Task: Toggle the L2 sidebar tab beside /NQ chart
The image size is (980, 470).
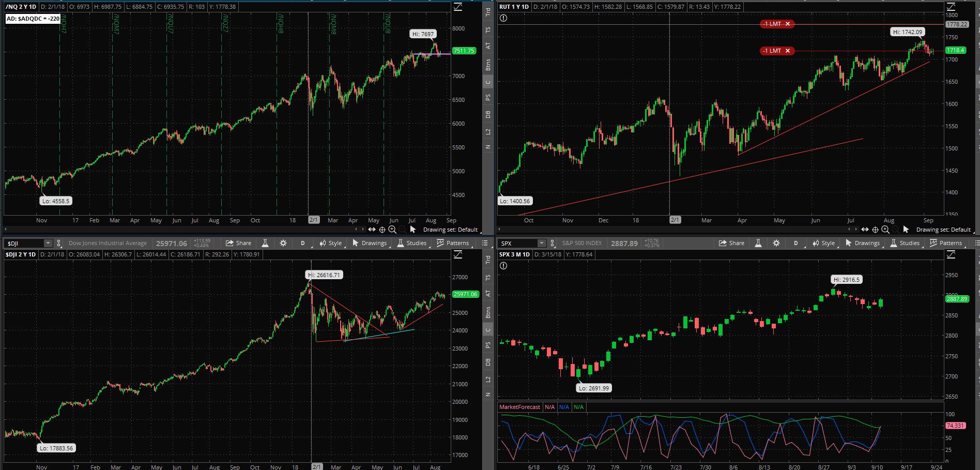Action: [x=487, y=132]
